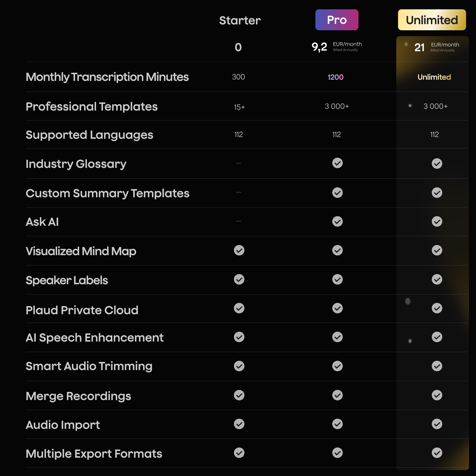This screenshot has width=476, height=476.
Task: Click Starter checkmark for Smart Audio Trimming
Action: coord(239,366)
